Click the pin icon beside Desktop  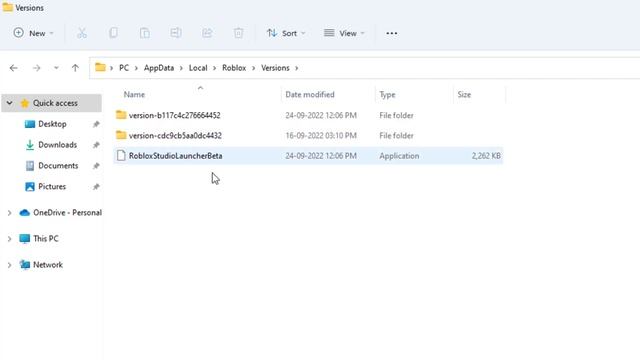[x=96, y=124]
